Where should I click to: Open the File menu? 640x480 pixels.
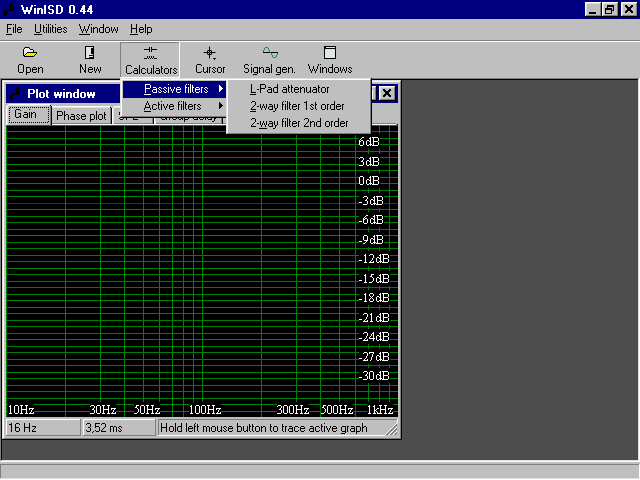pos(14,29)
